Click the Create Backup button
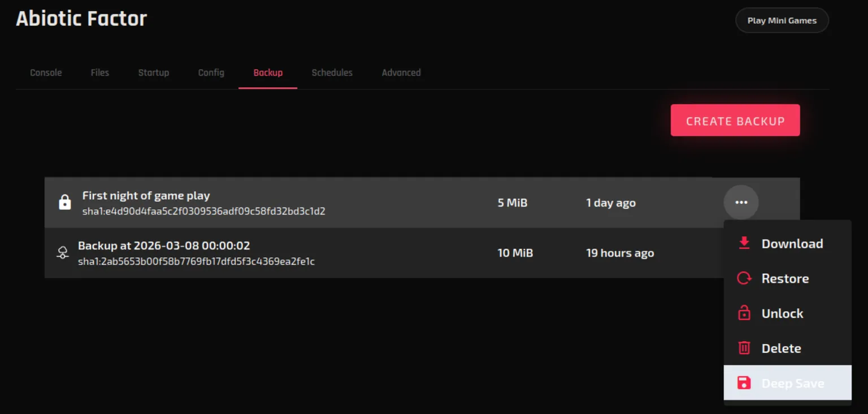Image resolution: width=868 pixels, height=414 pixels. click(735, 120)
